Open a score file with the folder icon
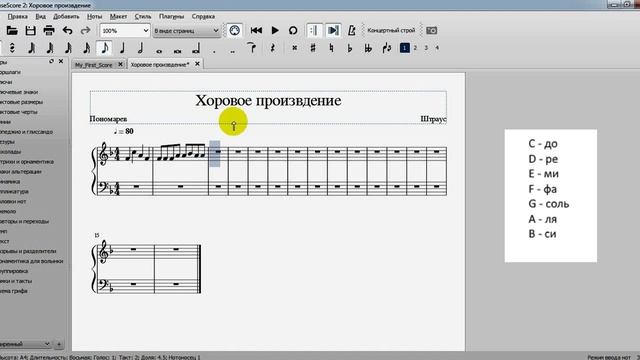640x360 pixels. click(12, 31)
